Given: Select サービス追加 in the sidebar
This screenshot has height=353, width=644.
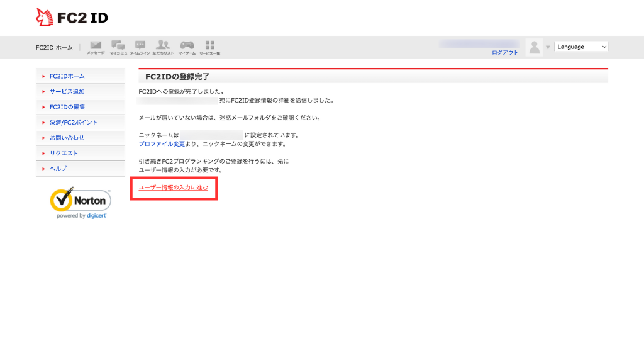Looking at the screenshot, I should 67,91.
